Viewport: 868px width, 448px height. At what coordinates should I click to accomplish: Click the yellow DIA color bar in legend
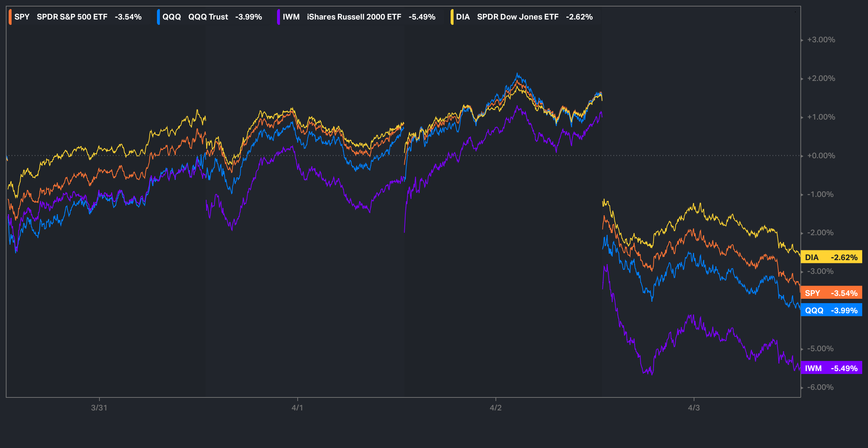(x=452, y=17)
